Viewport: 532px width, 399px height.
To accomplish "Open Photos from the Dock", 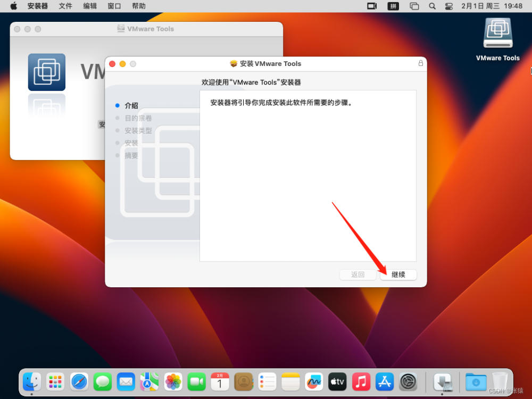I will pyautogui.click(x=173, y=381).
